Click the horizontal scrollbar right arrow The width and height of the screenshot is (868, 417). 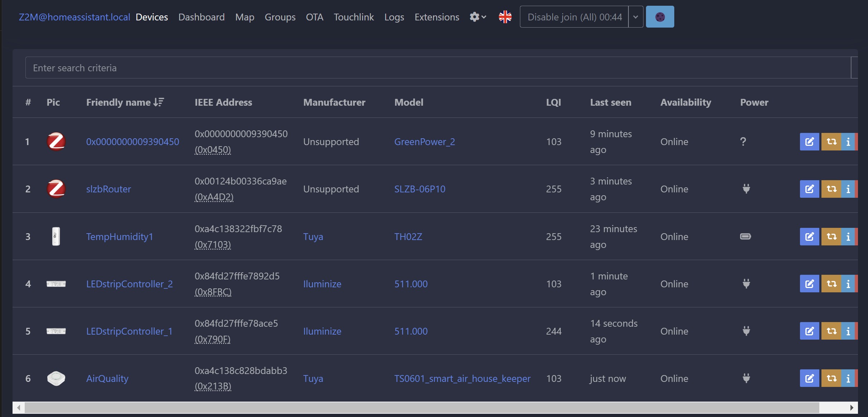click(x=852, y=407)
